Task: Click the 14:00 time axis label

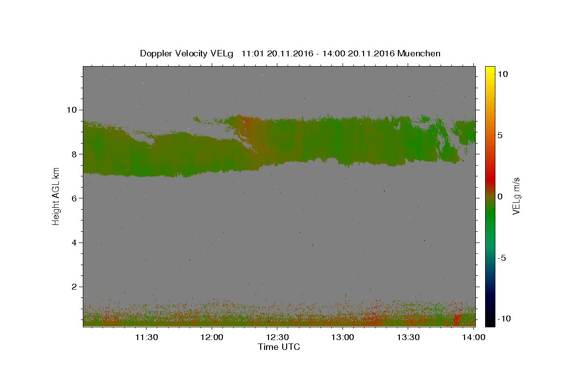Action: tap(474, 337)
